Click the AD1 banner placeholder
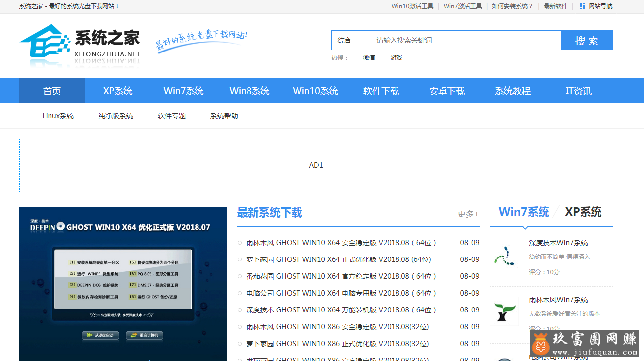 click(x=316, y=165)
